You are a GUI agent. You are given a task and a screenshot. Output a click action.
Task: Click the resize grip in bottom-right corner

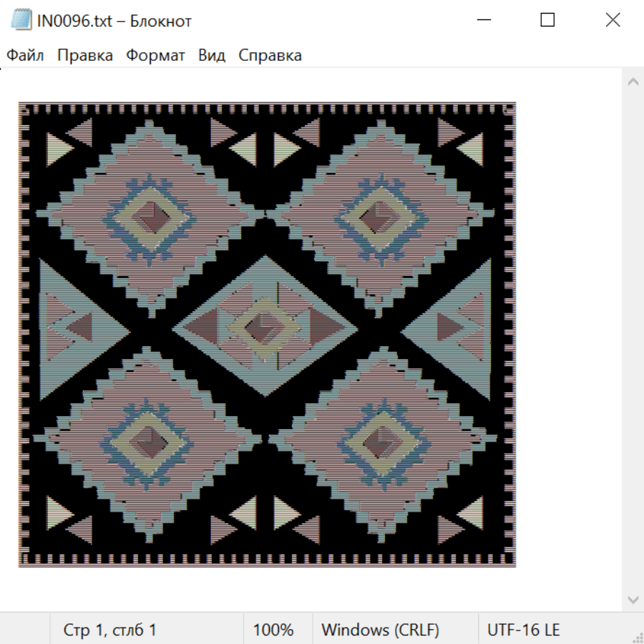tap(637, 637)
